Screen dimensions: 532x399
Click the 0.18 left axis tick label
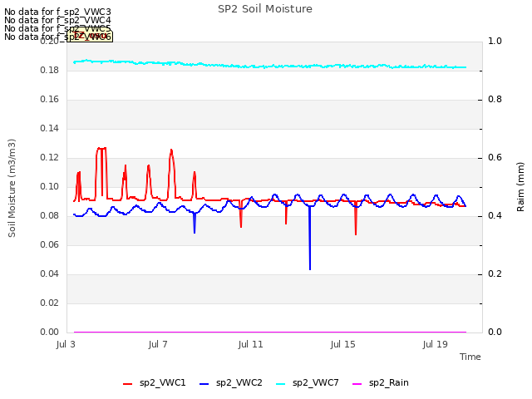[x=50, y=70]
